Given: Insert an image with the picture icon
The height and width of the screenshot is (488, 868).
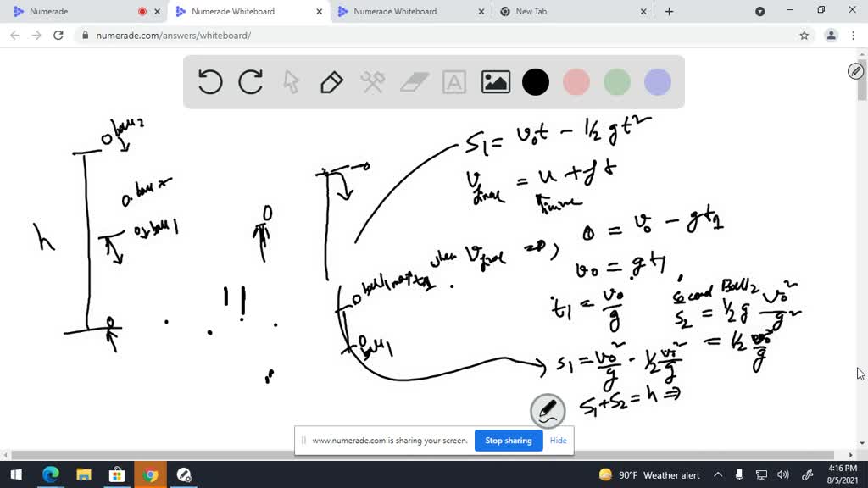Looking at the screenshot, I should [495, 82].
